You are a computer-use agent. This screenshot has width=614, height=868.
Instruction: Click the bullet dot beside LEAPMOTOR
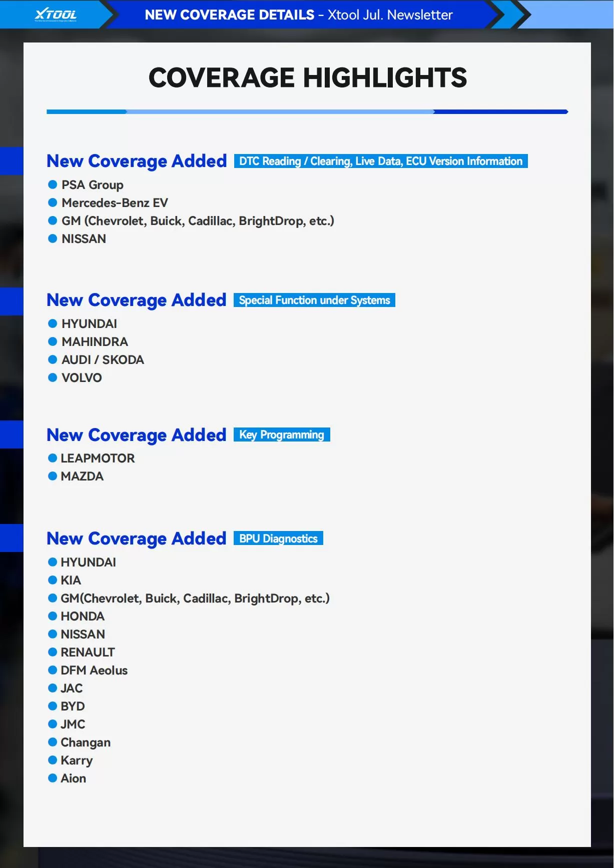[x=53, y=458]
